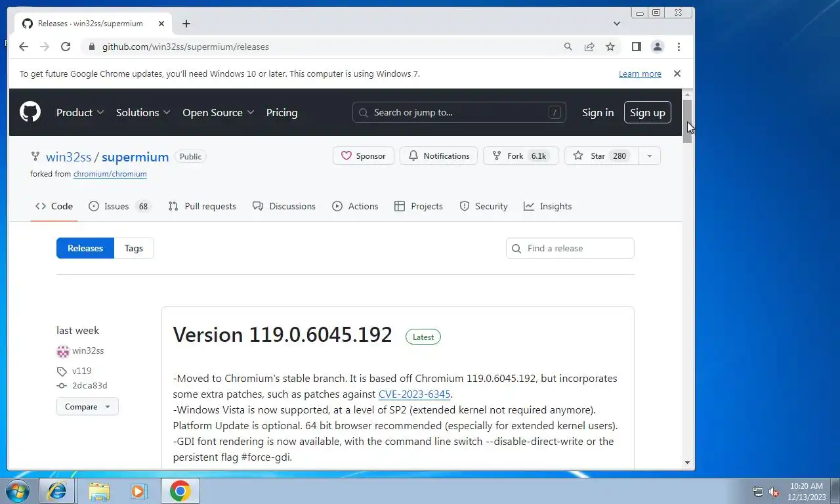Dismiss the Chrome update infobar

[677, 73]
